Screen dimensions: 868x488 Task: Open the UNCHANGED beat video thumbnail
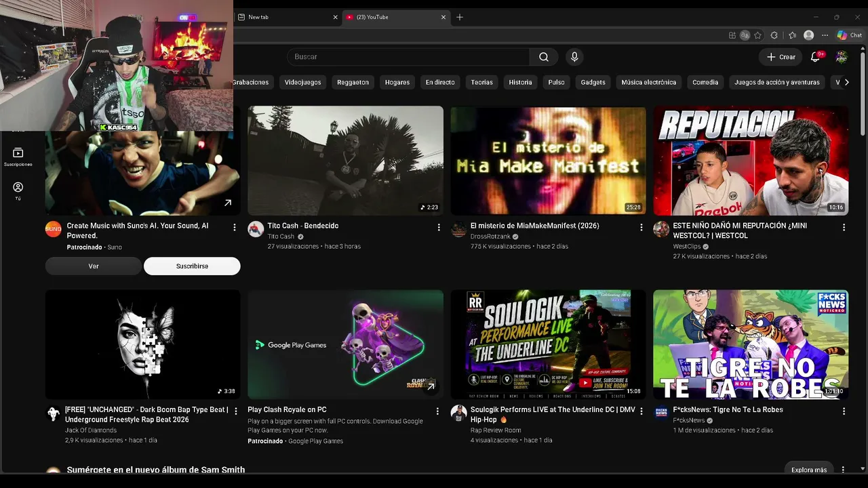pyautogui.click(x=143, y=344)
